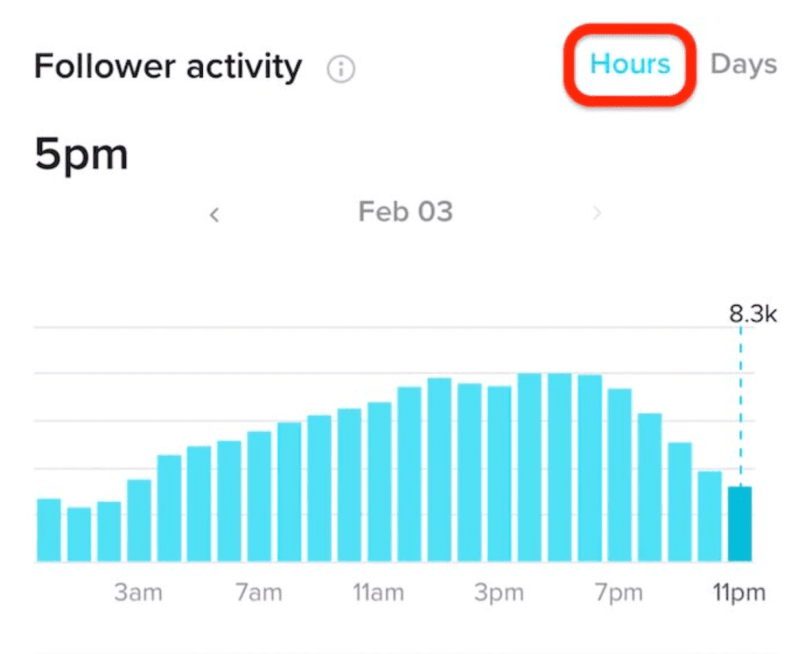The height and width of the screenshot is (654, 812).
Task: Click the Feb 03 date label
Action: [405, 212]
